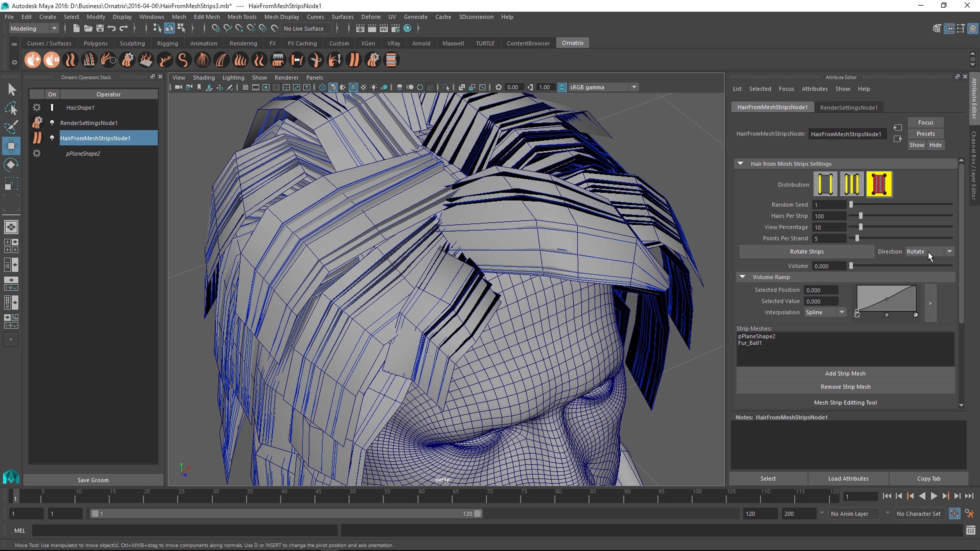Click the output connection arrow icon
This screenshot has height=551, width=980.
(898, 139)
